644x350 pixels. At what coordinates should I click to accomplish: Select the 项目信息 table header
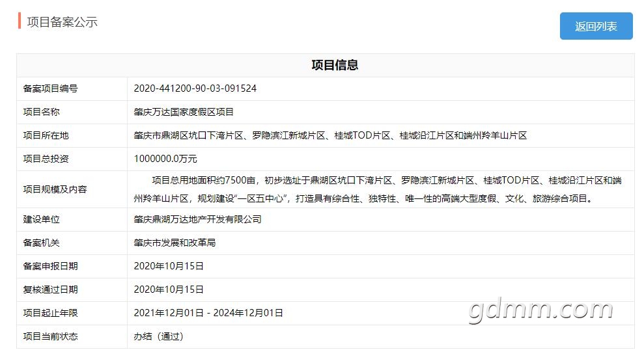[335, 65]
